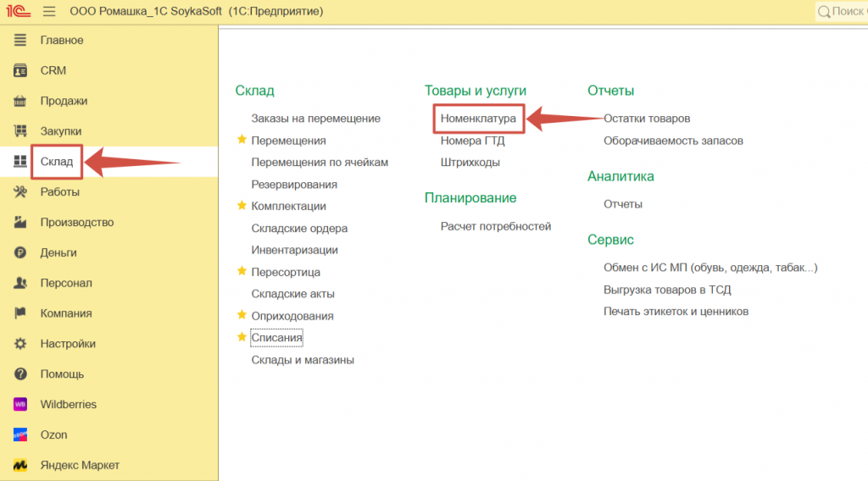
Task: Click the CRM section icon
Action: [x=20, y=70]
